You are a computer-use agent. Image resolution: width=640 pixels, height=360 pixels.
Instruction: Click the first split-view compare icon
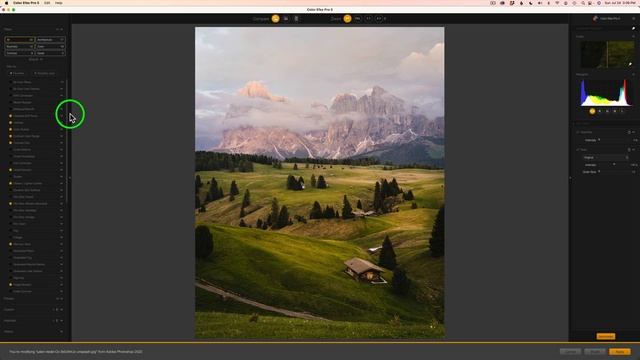pos(286,18)
